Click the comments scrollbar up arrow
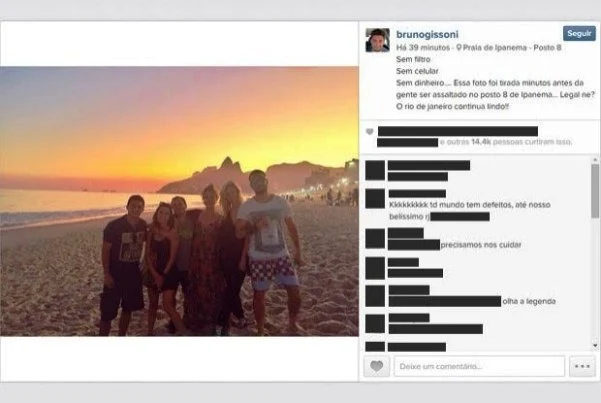 [595, 159]
